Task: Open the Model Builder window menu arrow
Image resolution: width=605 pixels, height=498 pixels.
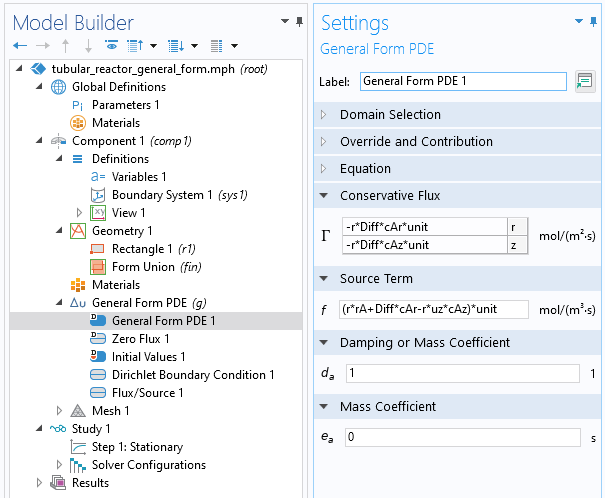Action: (x=285, y=21)
